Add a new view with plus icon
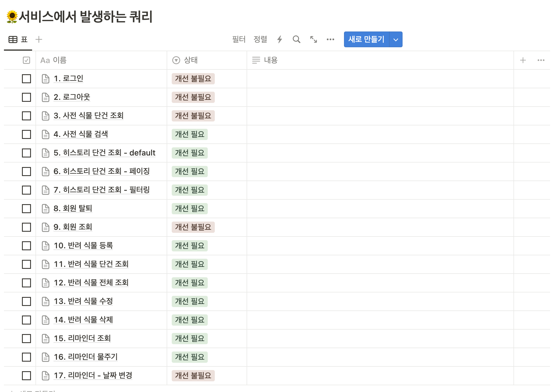The image size is (554, 392). tap(39, 39)
